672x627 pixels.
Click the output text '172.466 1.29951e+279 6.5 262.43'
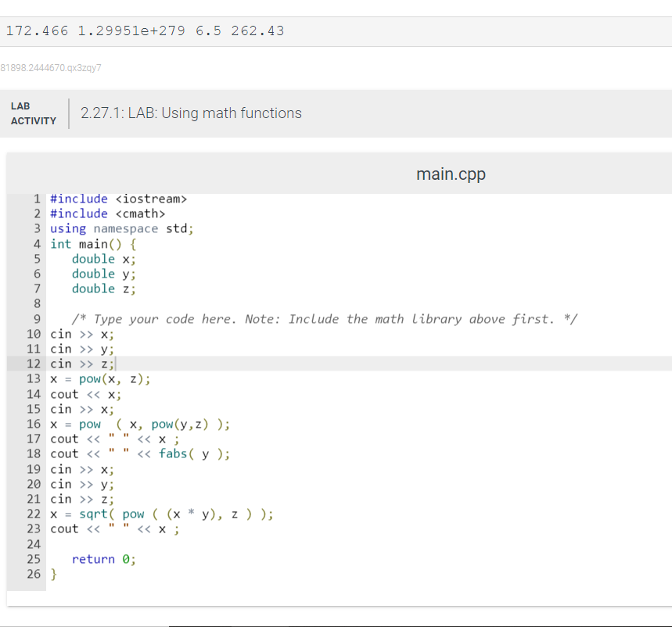145,30
